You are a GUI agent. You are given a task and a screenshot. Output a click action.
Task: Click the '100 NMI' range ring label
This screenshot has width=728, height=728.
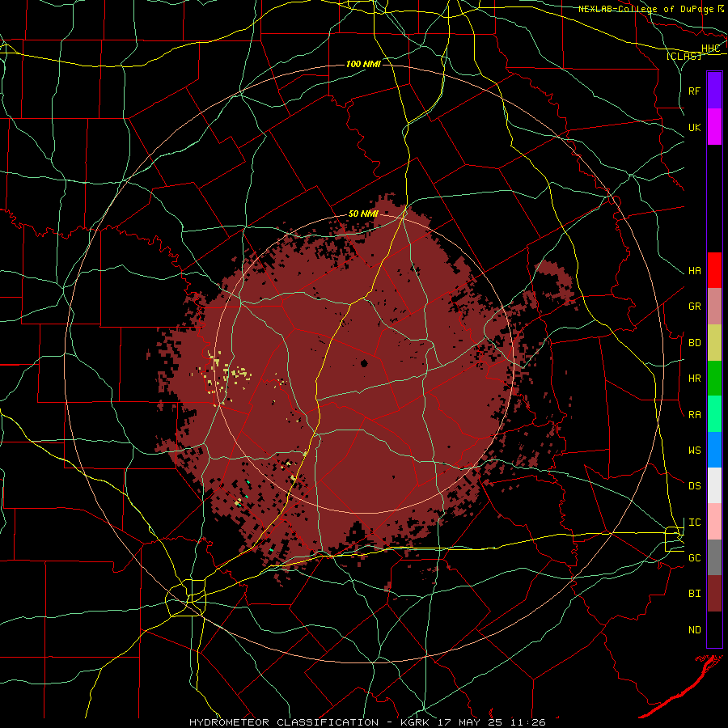pyautogui.click(x=363, y=64)
